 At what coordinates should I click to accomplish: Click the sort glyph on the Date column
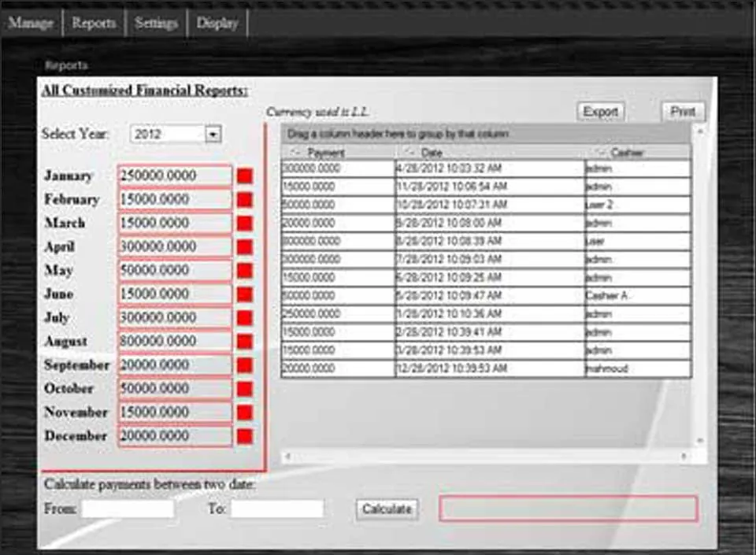pyautogui.click(x=410, y=153)
